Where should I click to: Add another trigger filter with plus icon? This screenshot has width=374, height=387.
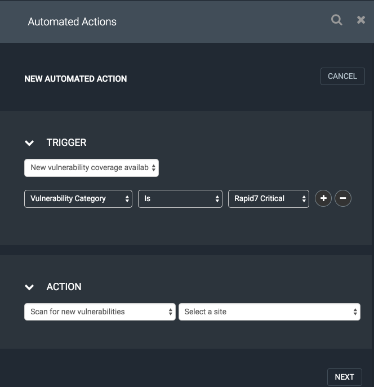(323, 199)
